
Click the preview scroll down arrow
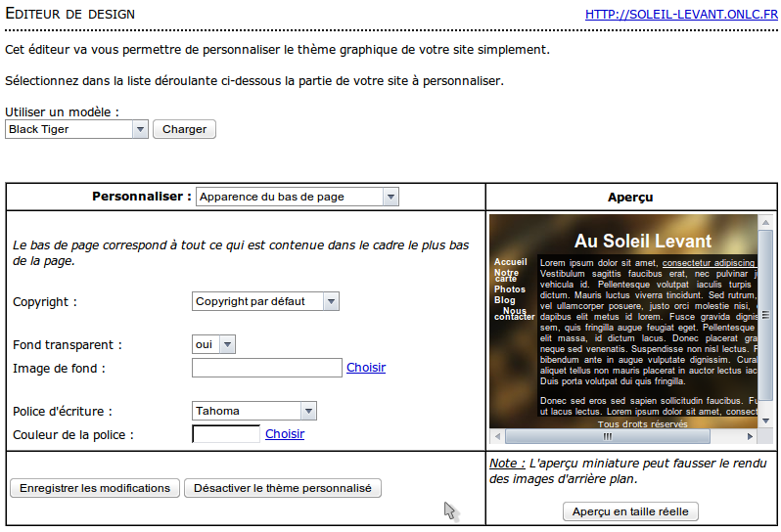coord(765,421)
